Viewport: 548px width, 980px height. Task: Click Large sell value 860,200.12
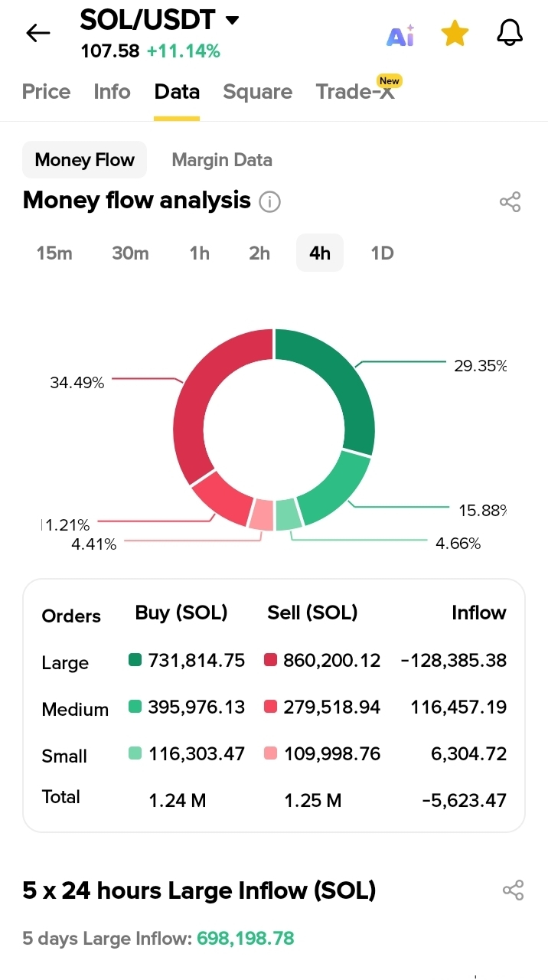pos(332,660)
